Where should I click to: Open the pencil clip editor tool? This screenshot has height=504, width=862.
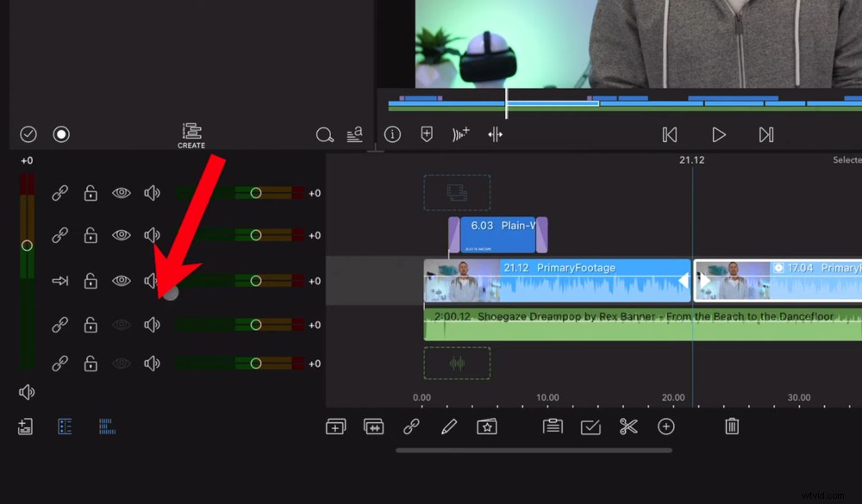[x=449, y=426]
